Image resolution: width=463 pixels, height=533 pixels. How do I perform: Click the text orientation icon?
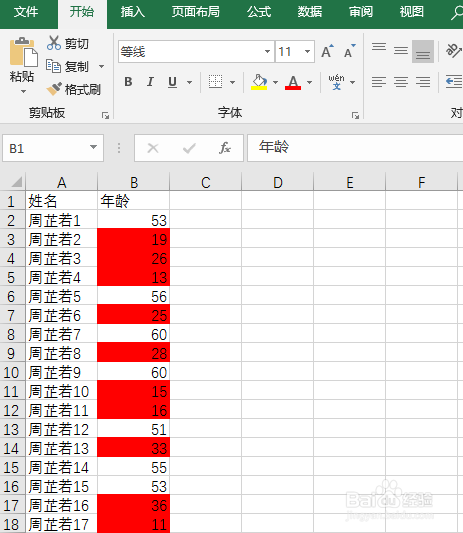click(x=454, y=51)
